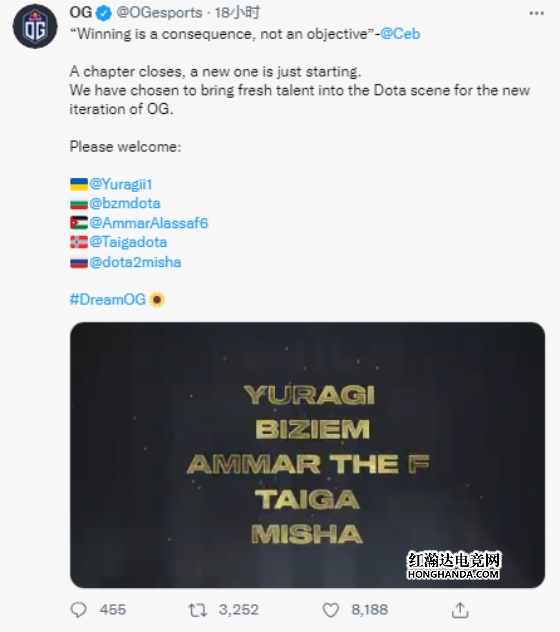560x632 pixels.
Task: Open the @Ceb mention link
Action: tap(400, 34)
